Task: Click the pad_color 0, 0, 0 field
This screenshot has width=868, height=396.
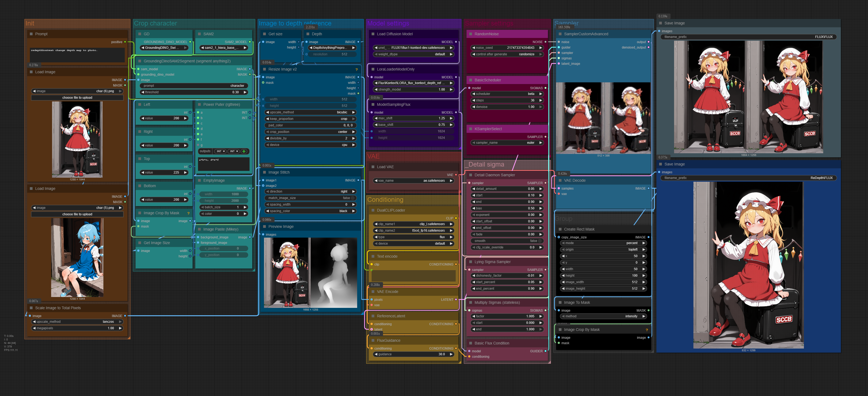Action: coord(310,125)
